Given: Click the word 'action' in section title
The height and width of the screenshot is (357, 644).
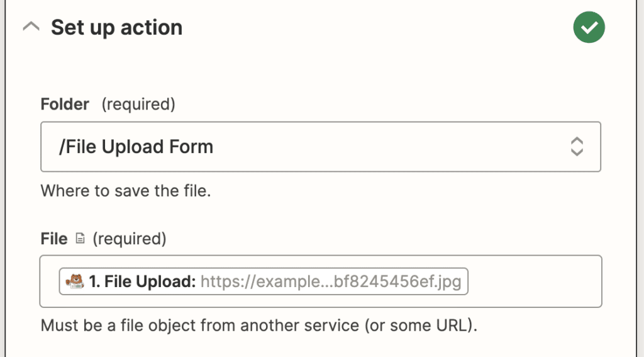Looking at the screenshot, I should coord(153,28).
